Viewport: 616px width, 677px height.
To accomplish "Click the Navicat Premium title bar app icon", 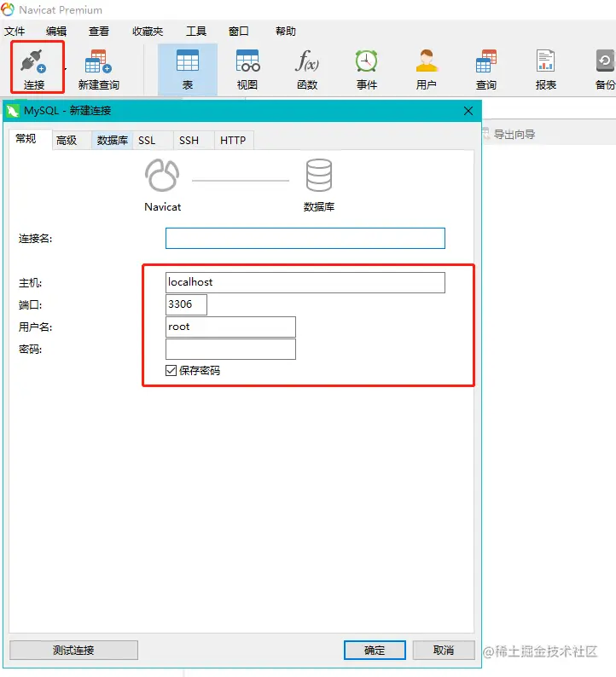I will point(8,9).
